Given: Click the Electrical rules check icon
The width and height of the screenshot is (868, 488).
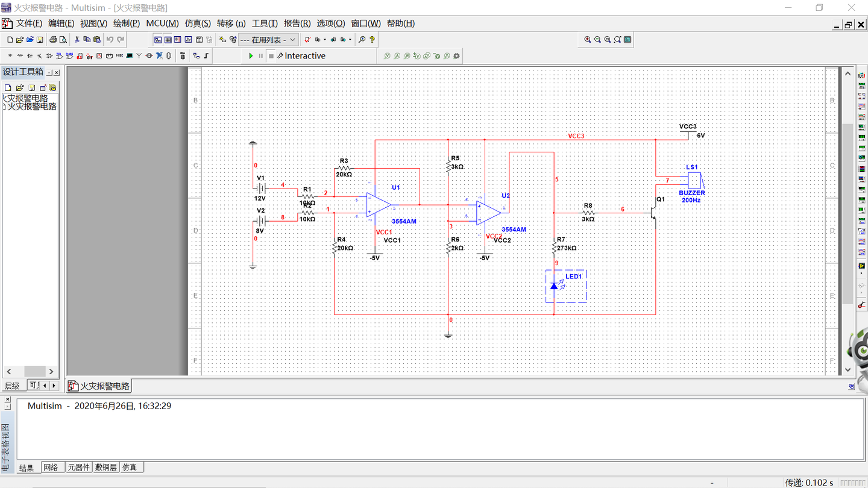Looking at the screenshot, I should (307, 40).
